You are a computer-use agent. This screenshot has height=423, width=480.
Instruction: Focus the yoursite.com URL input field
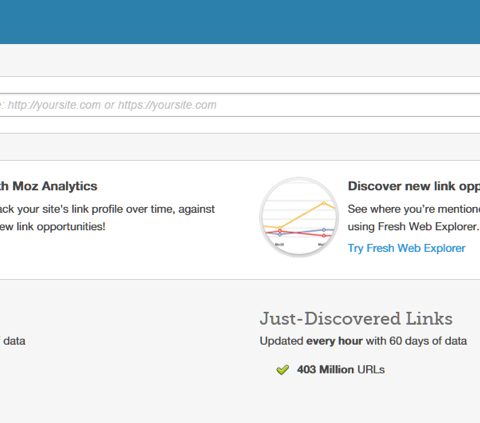click(240, 105)
